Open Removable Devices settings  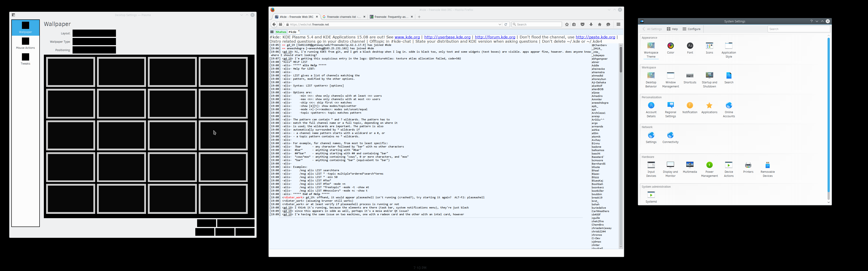coord(767,169)
